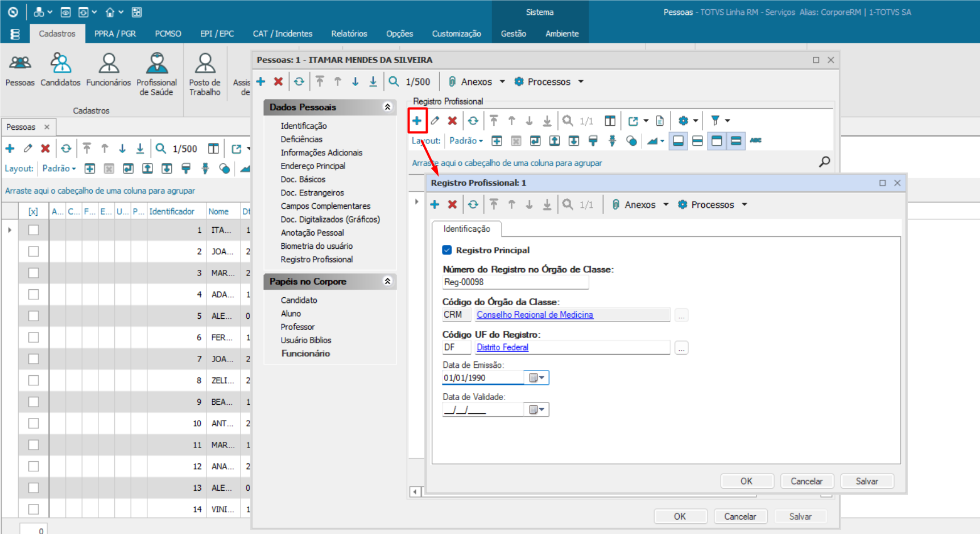The width and height of the screenshot is (980, 534).
Task: Open column chooser in background Pessoas list
Action: pos(213,149)
